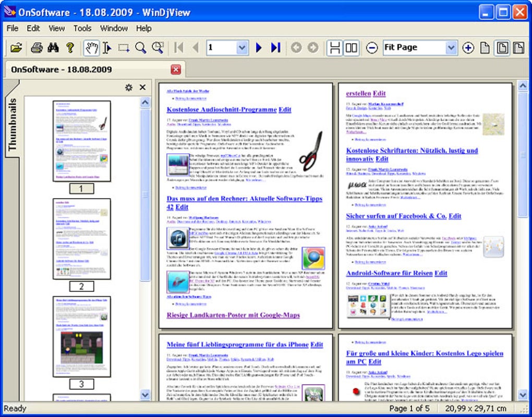Toggle Facing pages layout mode
This screenshot has height=417, width=532.
351,48
